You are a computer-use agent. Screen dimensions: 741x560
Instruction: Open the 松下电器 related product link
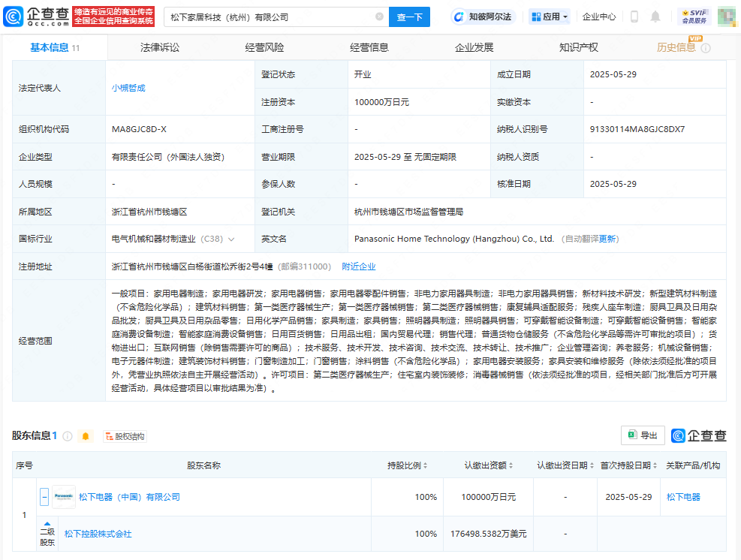click(683, 497)
